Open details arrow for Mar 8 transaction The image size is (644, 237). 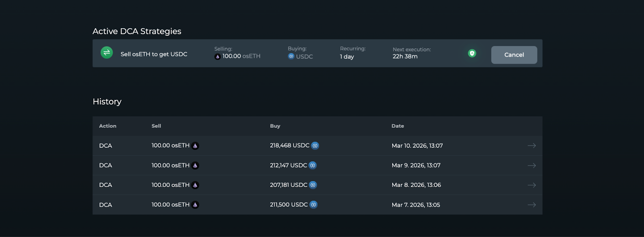click(531, 185)
